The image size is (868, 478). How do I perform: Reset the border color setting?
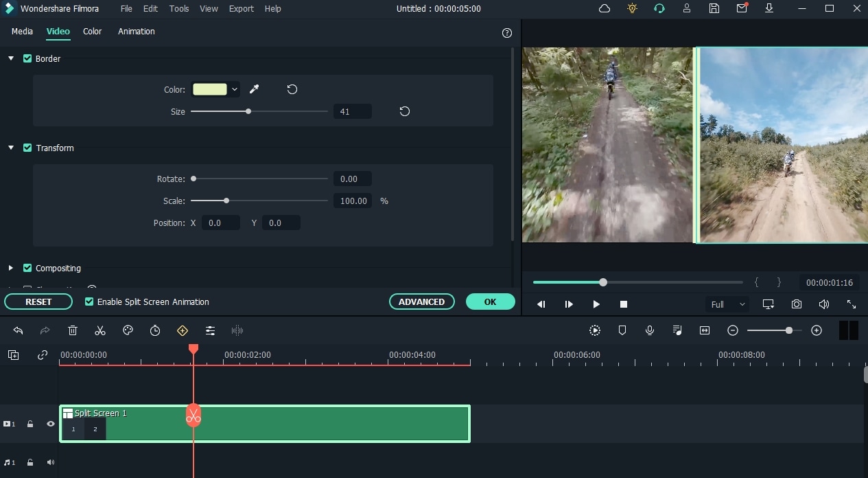pyautogui.click(x=292, y=89)
